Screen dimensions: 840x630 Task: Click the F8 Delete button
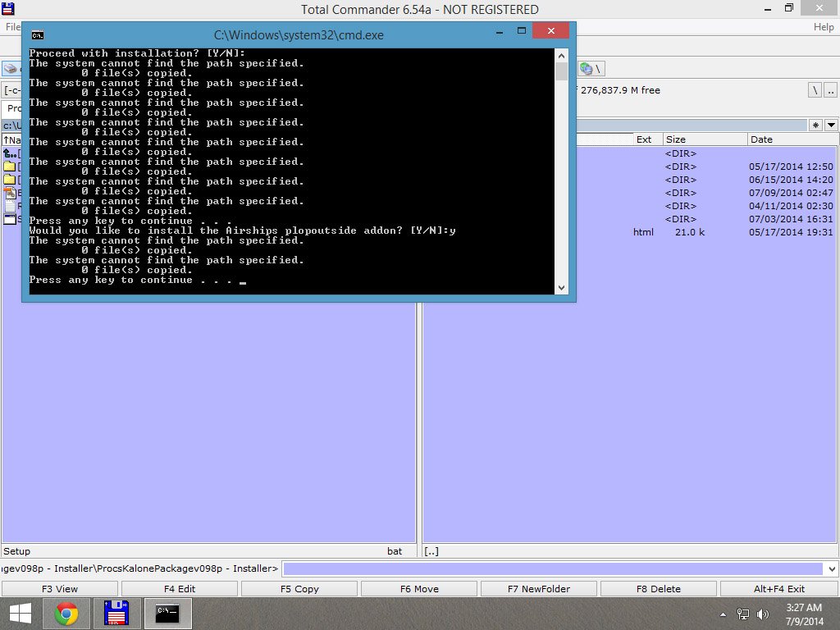point(659,589)
